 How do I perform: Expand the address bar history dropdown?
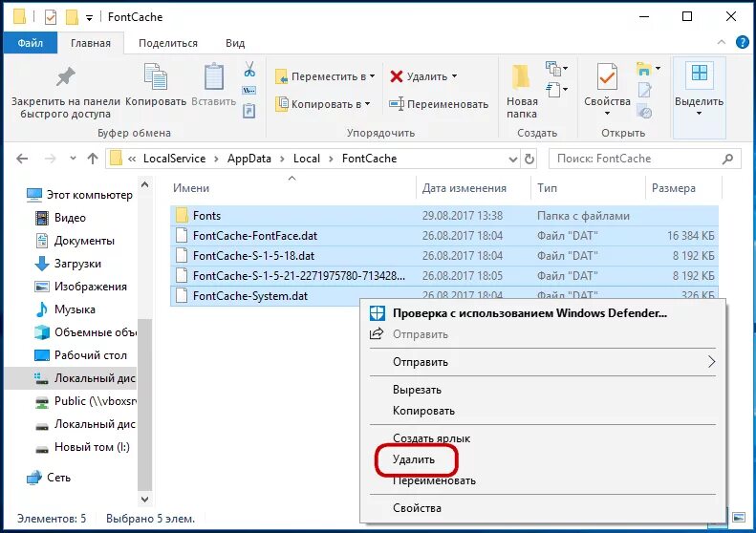click(513, 159)
